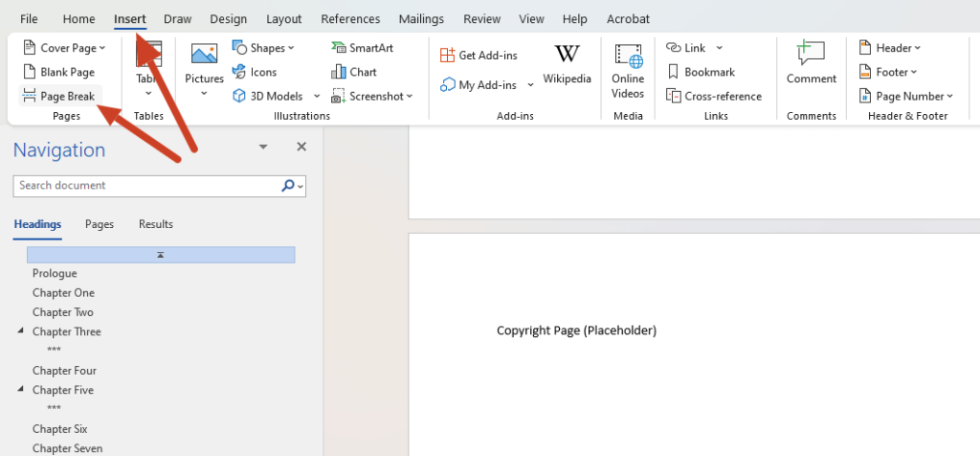980x456 pixels.
Task: Click Get Add-ins
Action: pos(479,55)
